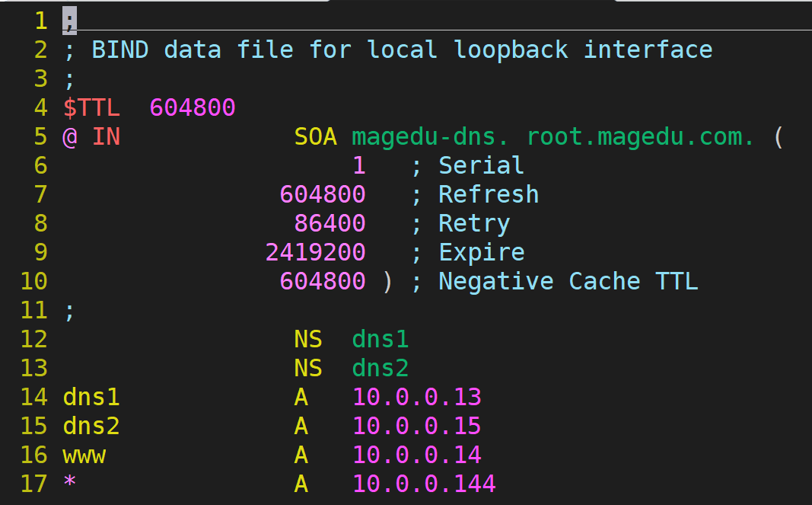Click the opening parenthesis on line 5
The width and height of the screenshot is (812, 505).
(x=779, y=137)
